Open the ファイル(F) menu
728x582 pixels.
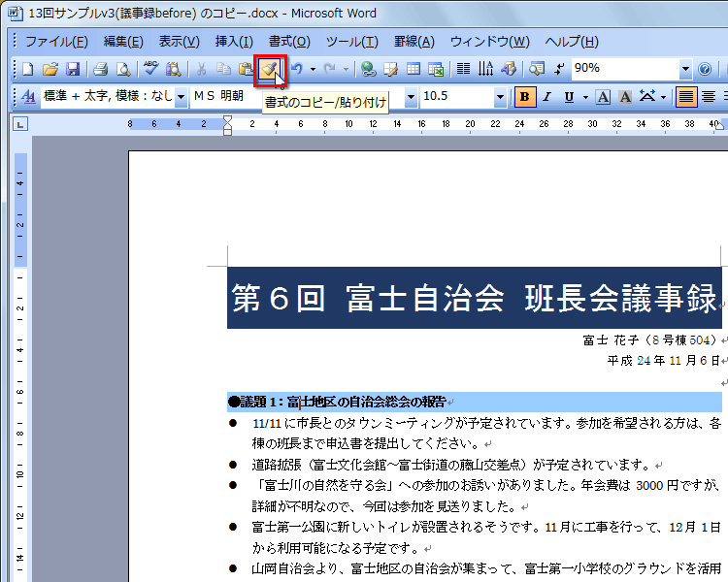pos(56,42)
